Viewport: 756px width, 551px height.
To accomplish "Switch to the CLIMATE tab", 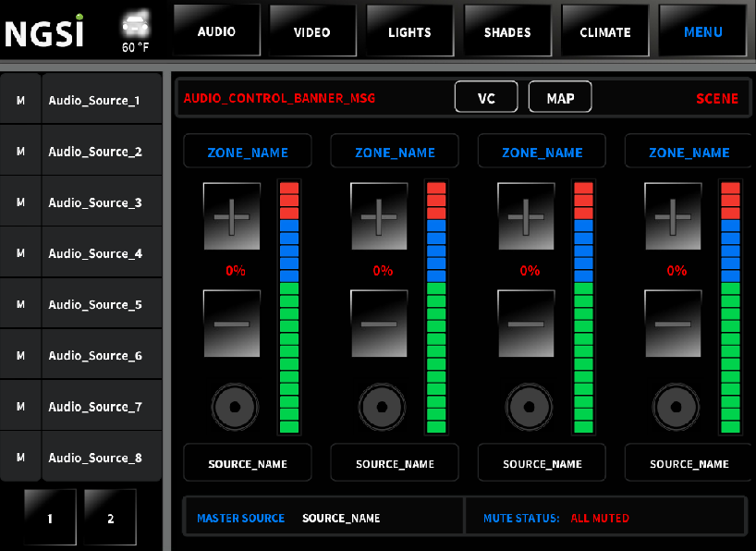I will (x=604, y=31).
